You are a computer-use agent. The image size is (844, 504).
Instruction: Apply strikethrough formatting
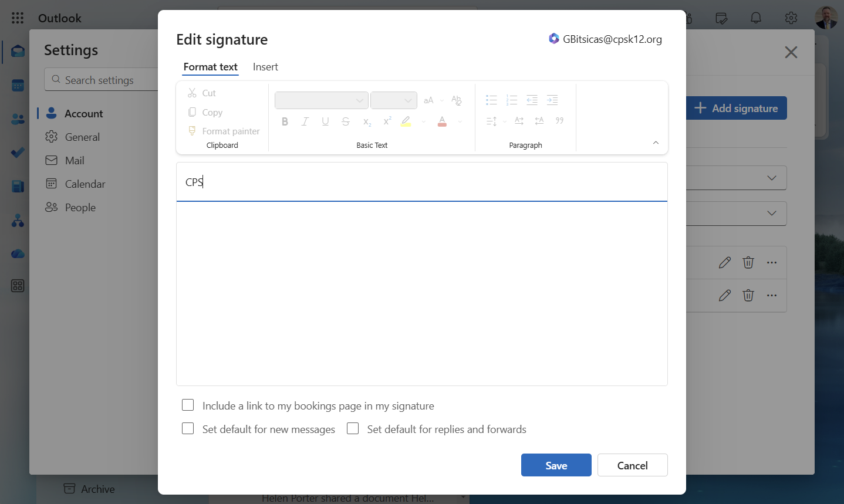pos(346,121)
